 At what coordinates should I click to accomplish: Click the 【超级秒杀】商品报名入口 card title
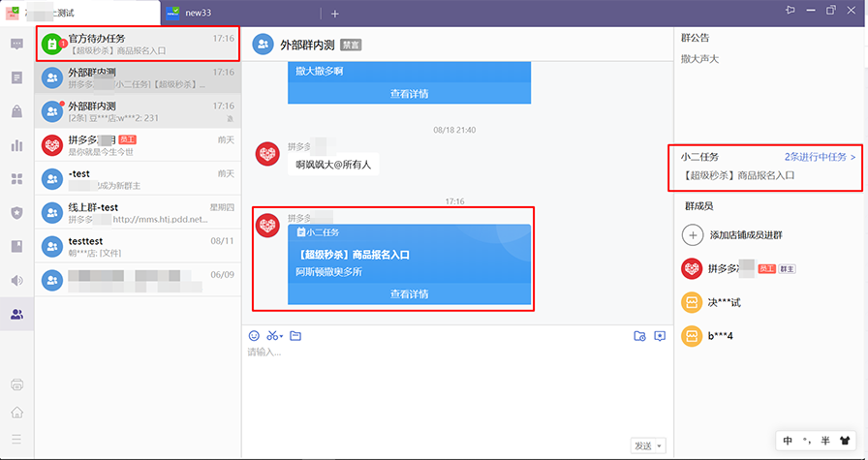pos(353,256)
